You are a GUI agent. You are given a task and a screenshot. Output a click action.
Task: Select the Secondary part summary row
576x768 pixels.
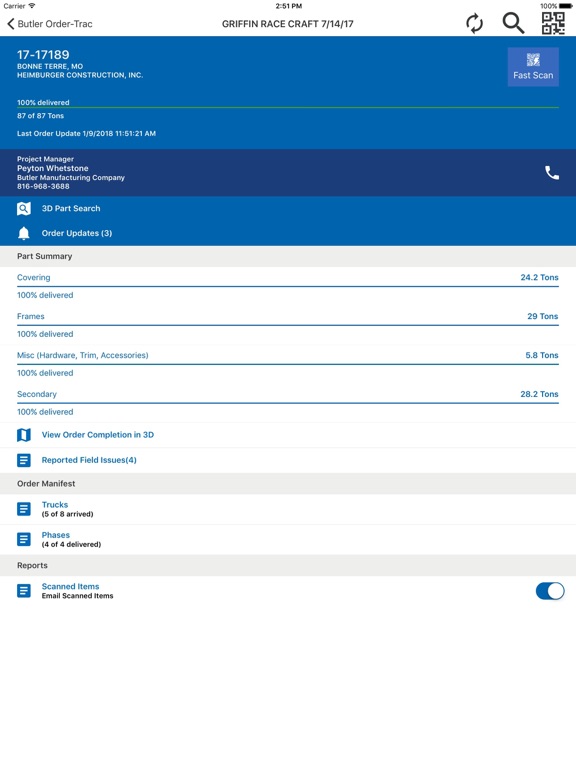coord(288,403)
